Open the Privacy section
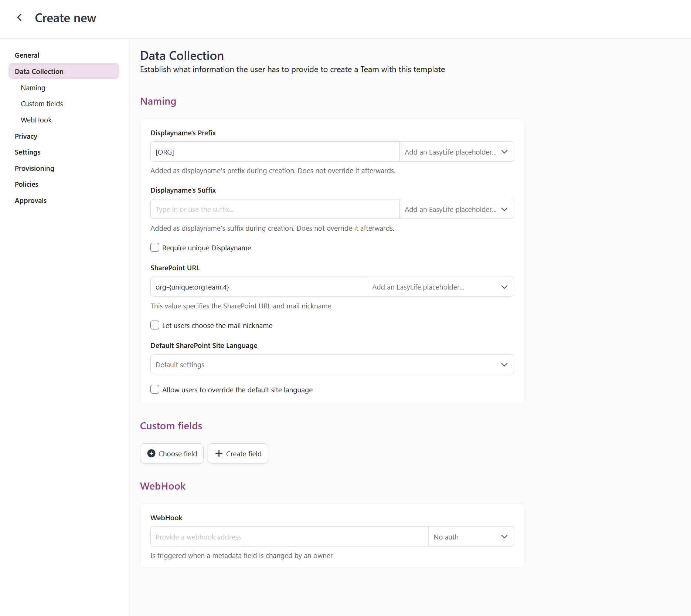This screenshot has width=691, height=616. click(26, 136)
